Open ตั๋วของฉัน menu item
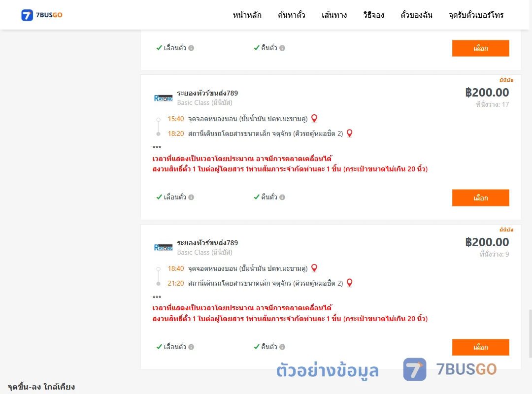 tap(416, 15)
